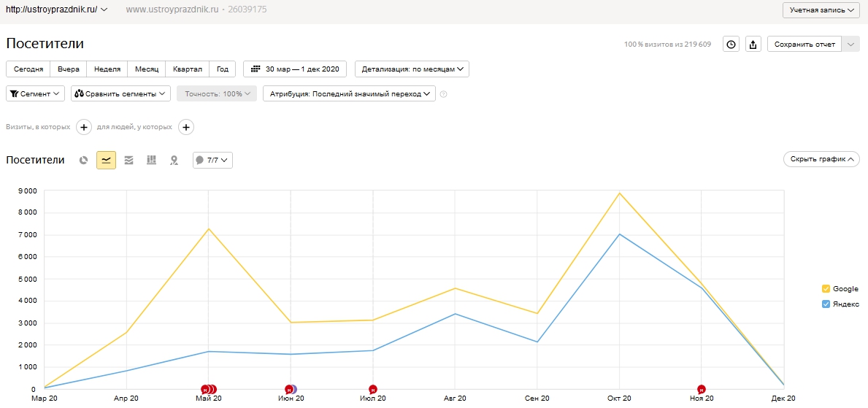Toggle Google series checkbox in legend
This screenshot has height=408, width=868.
pos(826,289)
